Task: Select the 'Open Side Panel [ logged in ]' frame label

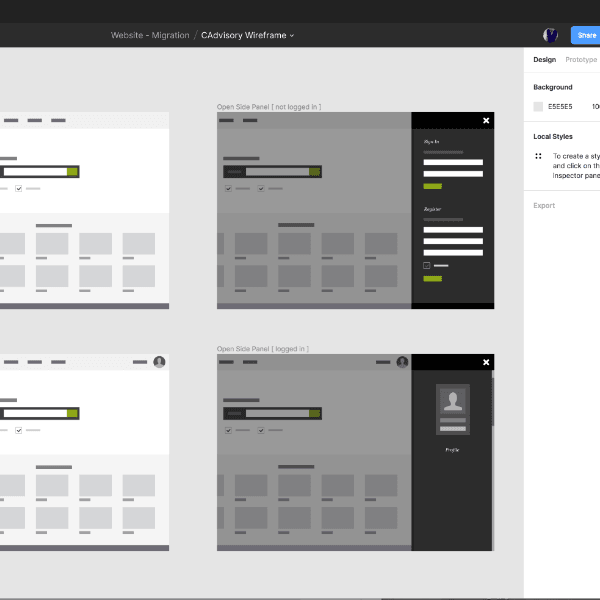Action: (262, 349)
